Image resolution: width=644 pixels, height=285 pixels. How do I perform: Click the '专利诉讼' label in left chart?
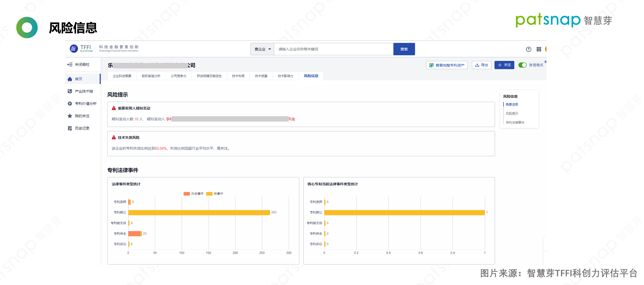coord(120,244)
